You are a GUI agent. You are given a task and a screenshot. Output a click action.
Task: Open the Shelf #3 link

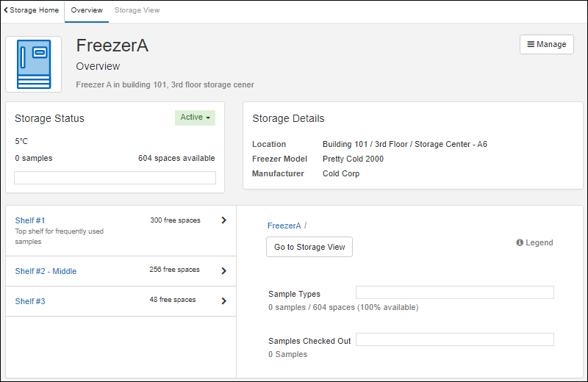(x=30, y=301)
